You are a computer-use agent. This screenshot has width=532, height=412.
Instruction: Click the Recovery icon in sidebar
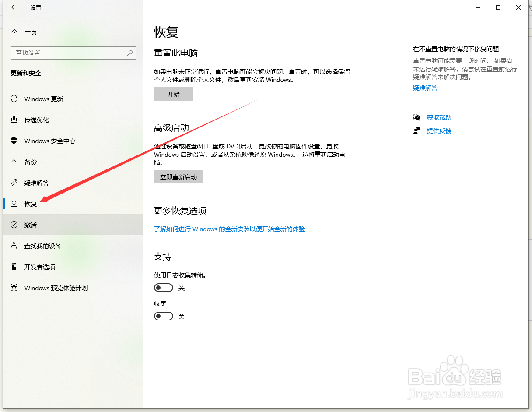14,204
